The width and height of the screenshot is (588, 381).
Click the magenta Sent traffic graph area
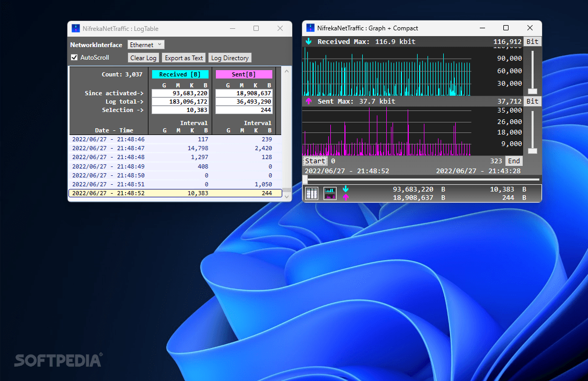coord(386,131)
